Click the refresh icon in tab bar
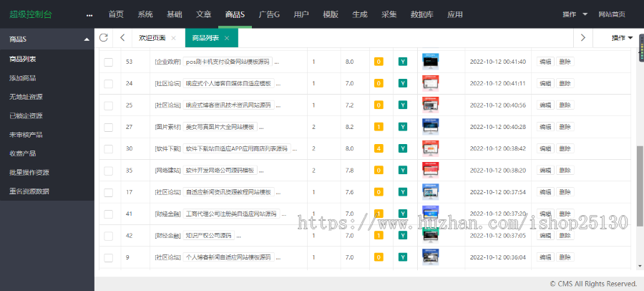The width and height of the screenshot is (644, 291). tap(104, 38)
